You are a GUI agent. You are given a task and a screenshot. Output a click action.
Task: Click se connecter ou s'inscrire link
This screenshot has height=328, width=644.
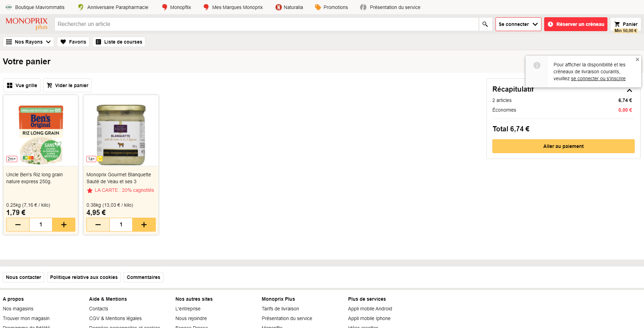click(x=598, y=79)
